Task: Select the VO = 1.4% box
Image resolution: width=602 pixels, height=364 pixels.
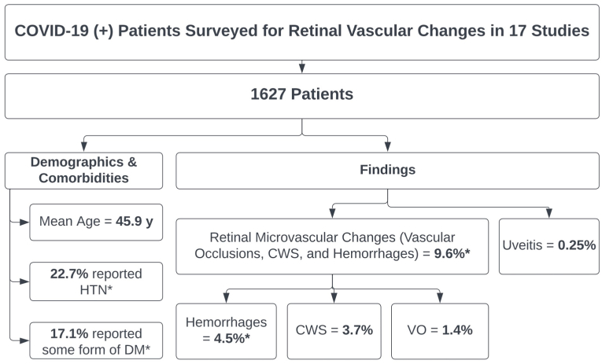Action: pyautogui.click(x=440, y=330)
